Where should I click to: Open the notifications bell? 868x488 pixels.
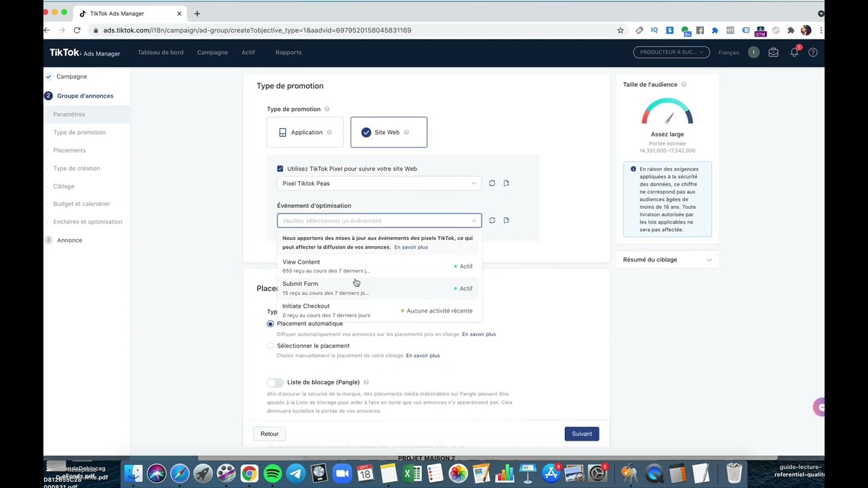[794, 52]
